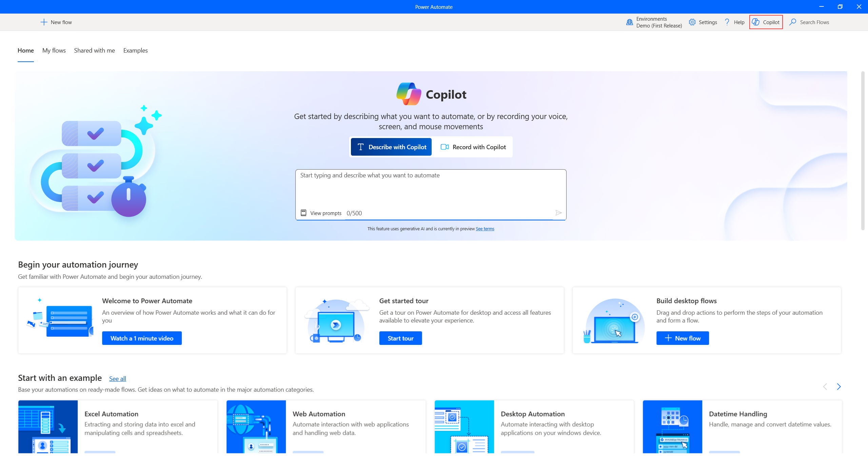
Task: Click the Shared with me tab
Action: pos(93,51)
